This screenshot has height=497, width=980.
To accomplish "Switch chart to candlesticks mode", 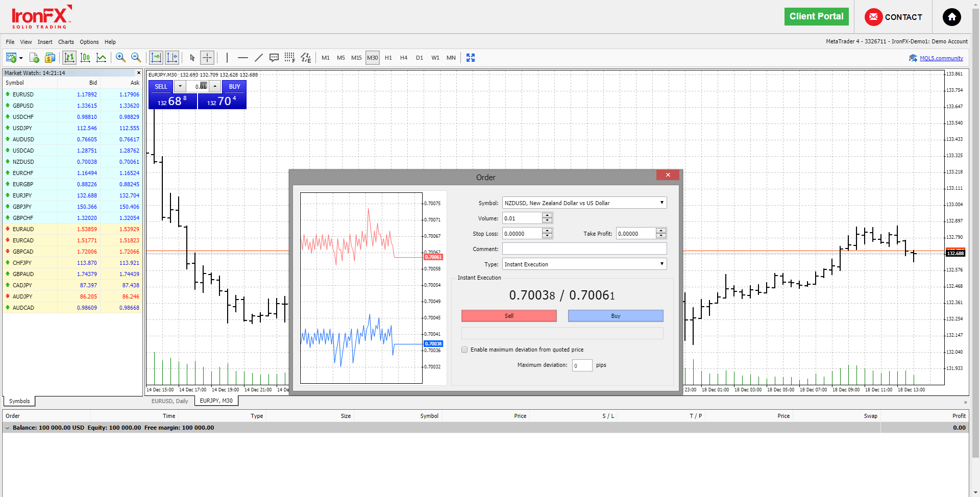I will 85,58.
